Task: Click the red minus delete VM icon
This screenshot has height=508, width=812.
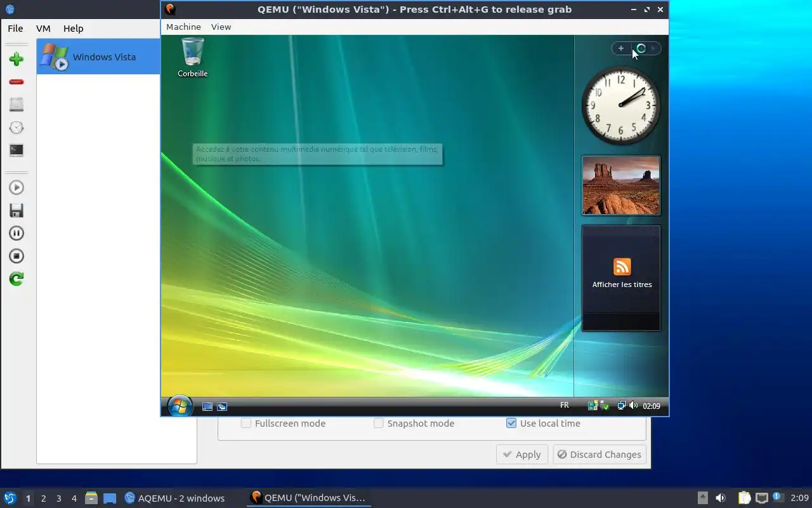Action: (16, 82)
